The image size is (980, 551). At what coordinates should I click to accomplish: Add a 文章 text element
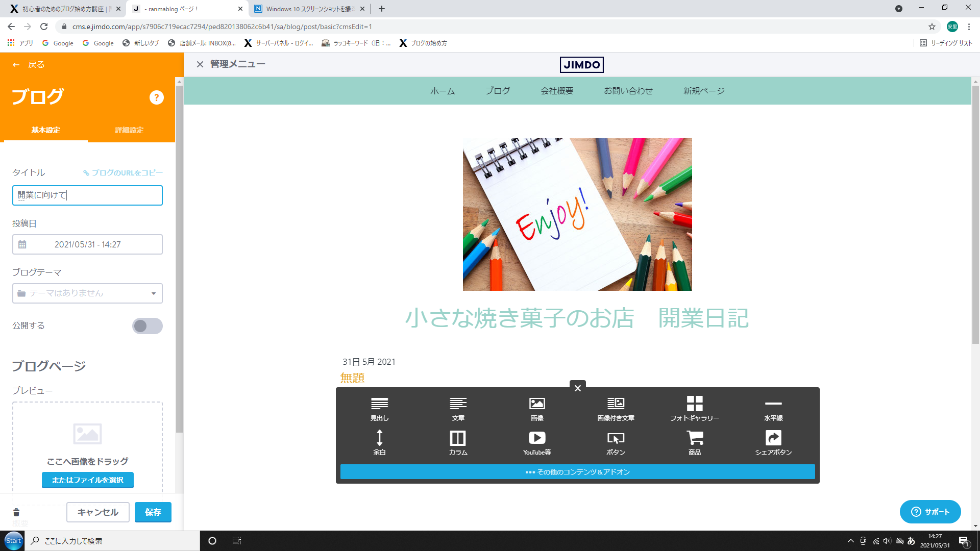point(458,408)
